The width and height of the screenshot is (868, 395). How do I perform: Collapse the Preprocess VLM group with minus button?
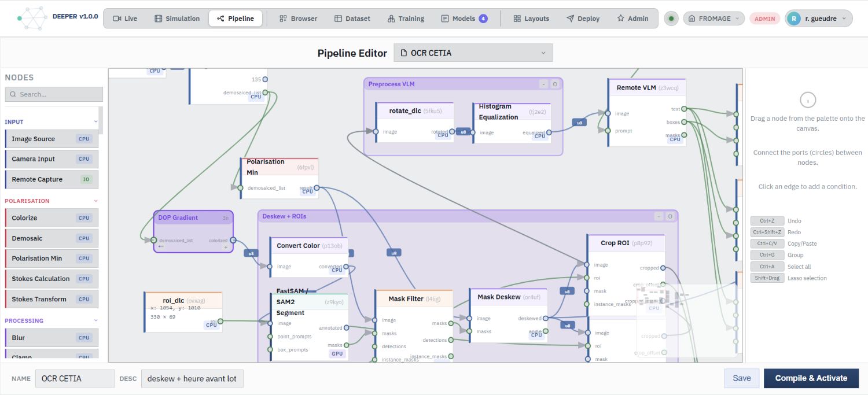click(543, 84)
